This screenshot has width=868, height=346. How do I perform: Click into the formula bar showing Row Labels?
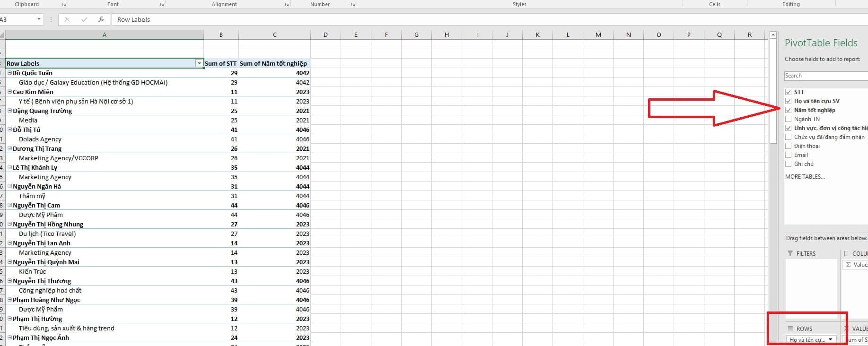click(490, 19)
